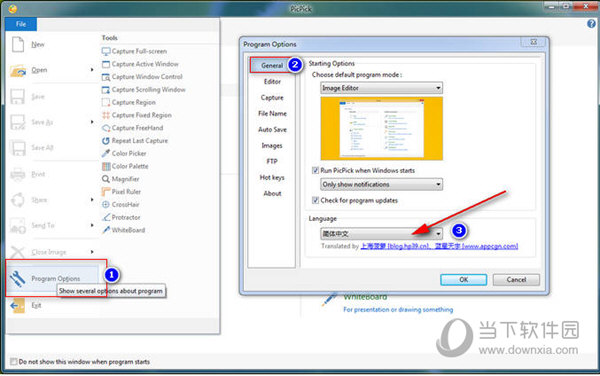Select the Images options tab
Screen dimensions: 600x376
(272, 146)
